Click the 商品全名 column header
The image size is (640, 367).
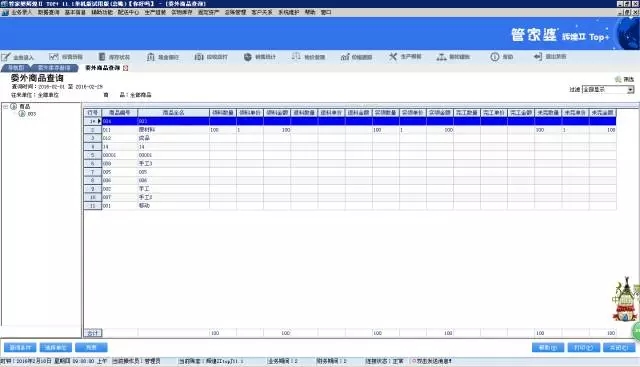click(173, 112)
